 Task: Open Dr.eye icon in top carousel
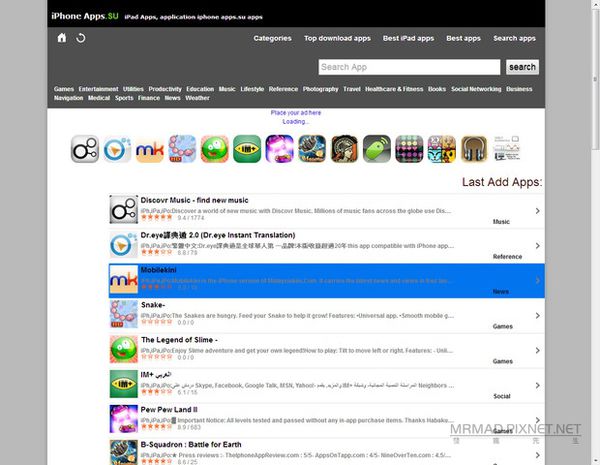coord(117,149)
